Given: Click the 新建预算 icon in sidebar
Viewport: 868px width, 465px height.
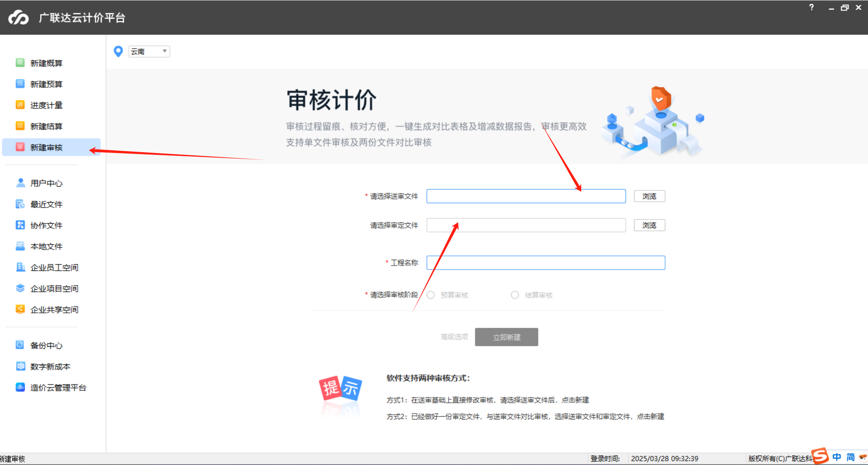Looking at the screenshot, I should click(x=20, y=84).
